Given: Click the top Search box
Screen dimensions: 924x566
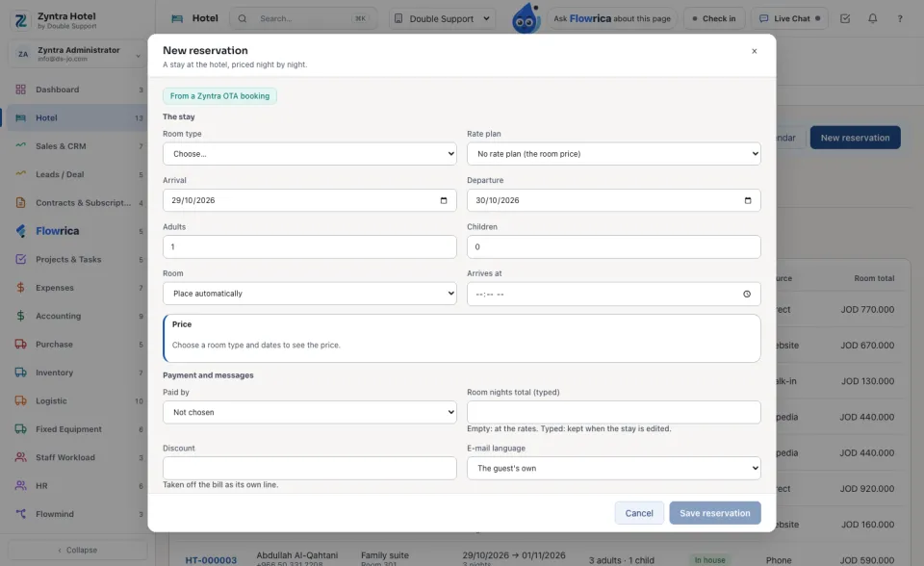Looking at the screenshot, I should (x=302, y=18).
